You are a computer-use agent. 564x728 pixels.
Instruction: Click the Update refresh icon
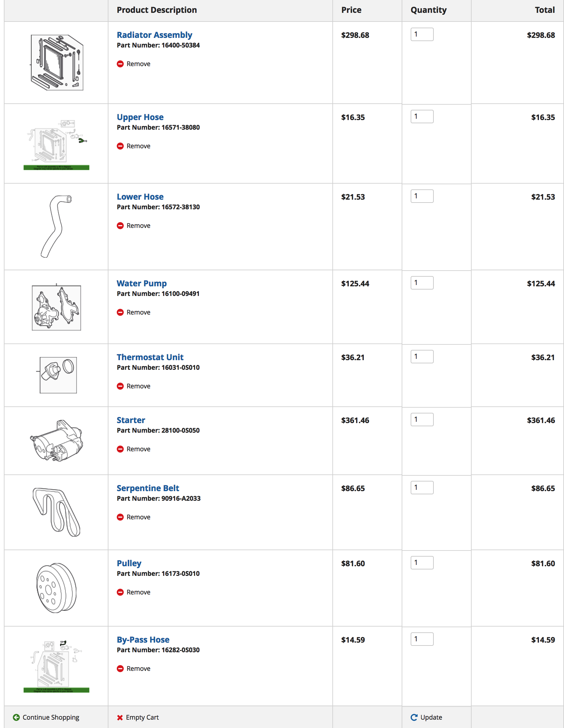(414, 717)
